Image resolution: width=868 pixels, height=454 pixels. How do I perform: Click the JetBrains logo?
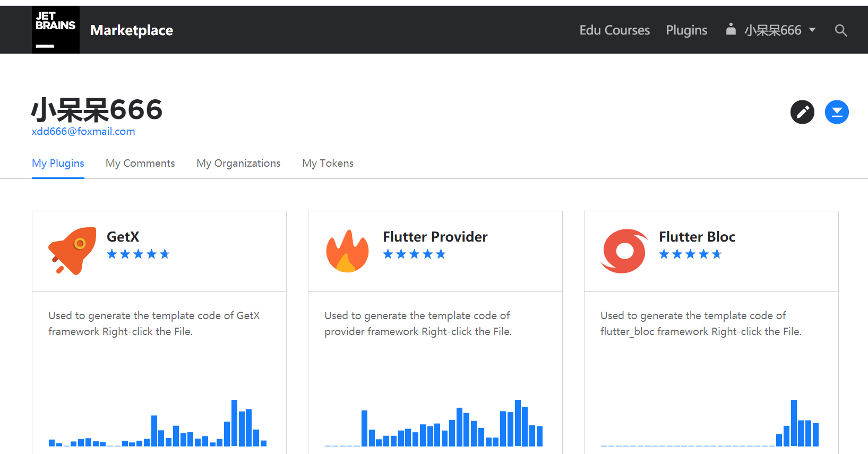pyautogui.click(x=56, y=30)
